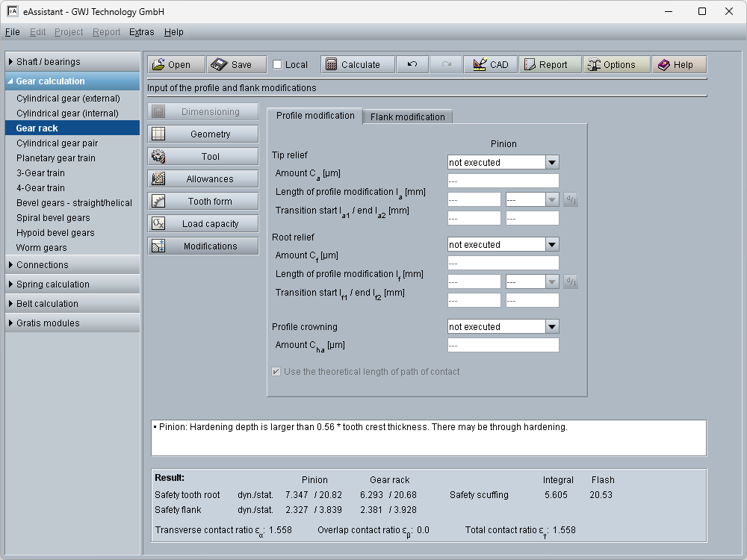This screenshot has width=747, height=560.
Task: Open the Root relief dropdown
Action: point(551,244)
